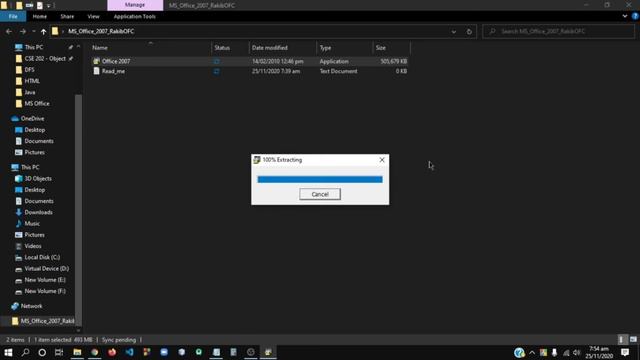Select the Read_me text document
This screenshot has height=360, width=640.
(250, 71)
